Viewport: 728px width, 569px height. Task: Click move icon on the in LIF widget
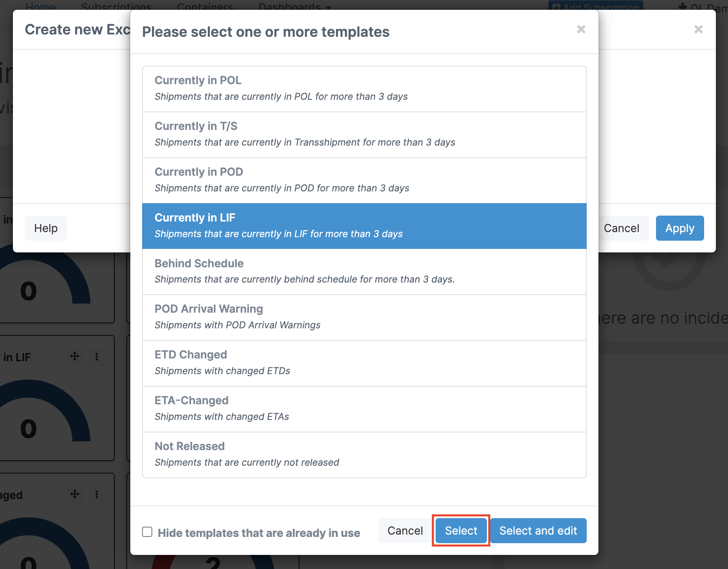point(75,357)
